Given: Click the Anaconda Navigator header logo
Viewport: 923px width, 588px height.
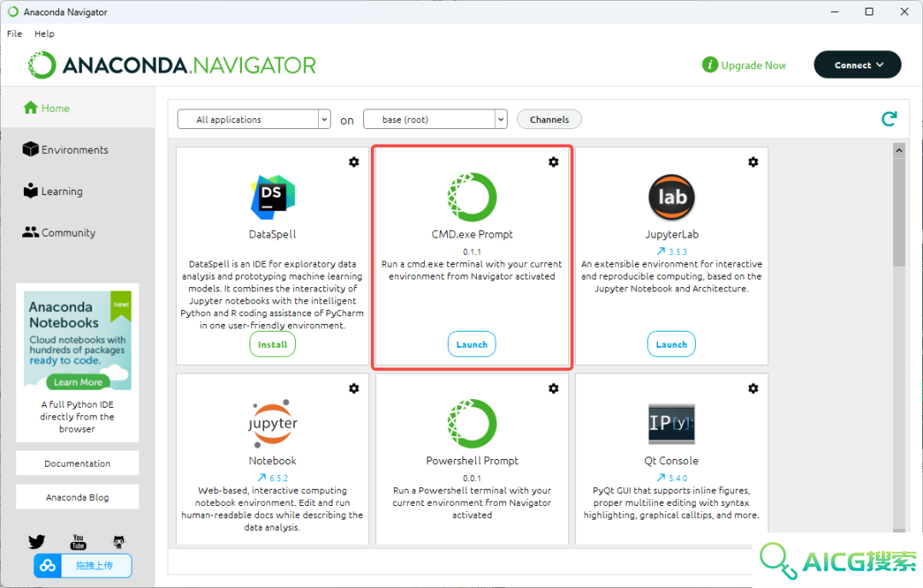Looking at the screenshot, I should 171,65.
